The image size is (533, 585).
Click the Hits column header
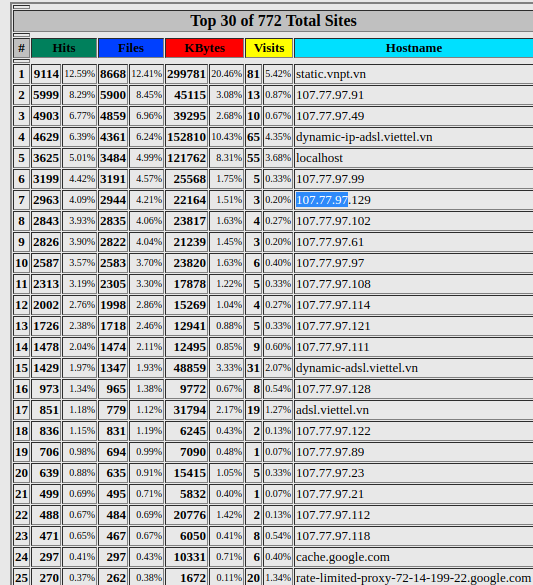64,48
